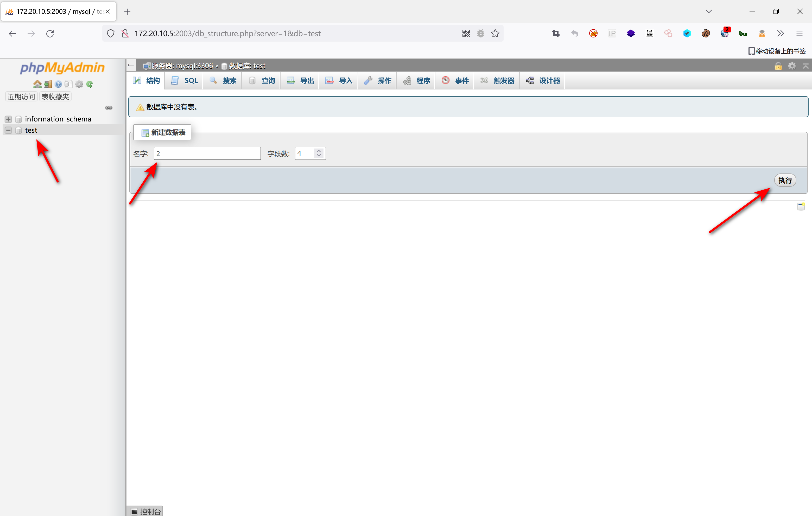This screenshot has height=516, width=812.
Task: Collapse the test database node
Action: coord(8,130)
